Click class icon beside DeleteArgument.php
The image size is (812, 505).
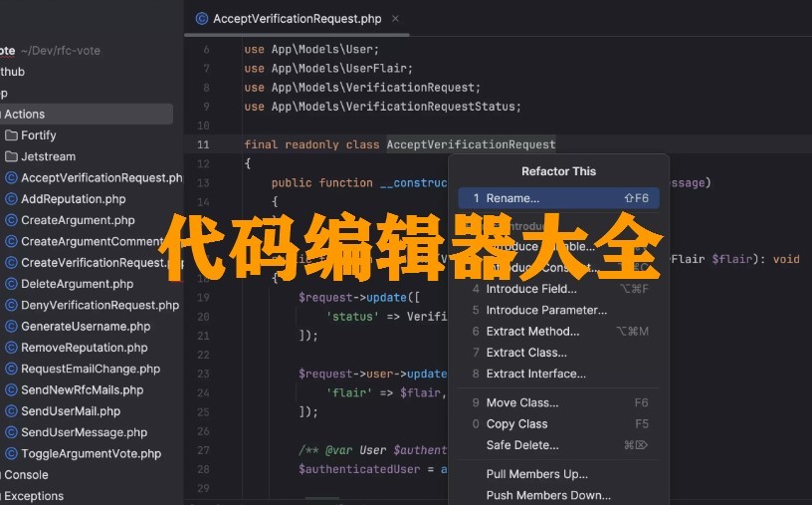11,284
